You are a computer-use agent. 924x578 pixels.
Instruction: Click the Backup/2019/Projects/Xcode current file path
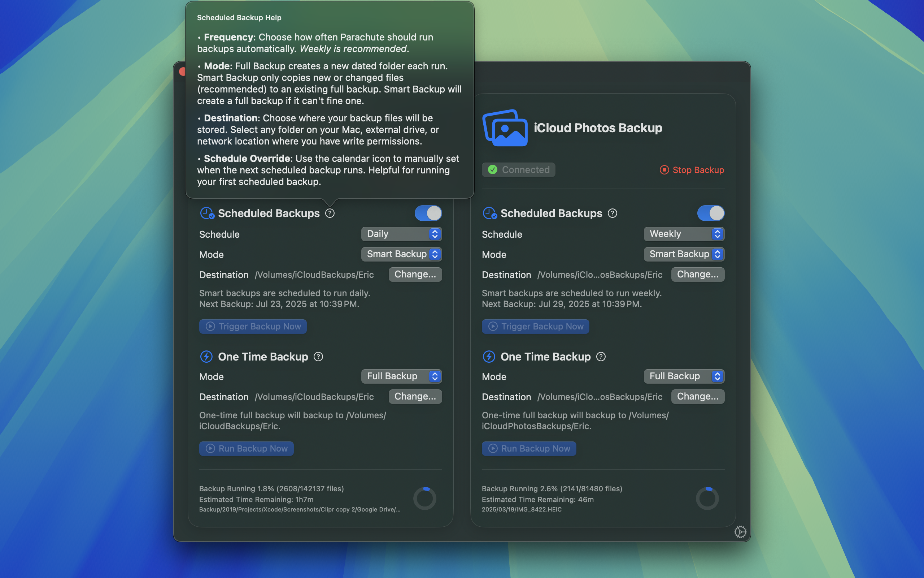[x=300, y=509]
